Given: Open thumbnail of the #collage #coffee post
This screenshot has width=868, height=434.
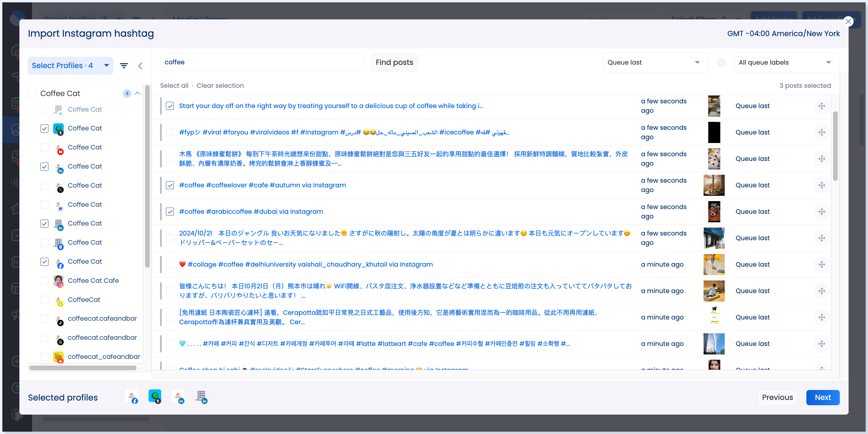Looking at the screenshot, I should click(714, 265).
